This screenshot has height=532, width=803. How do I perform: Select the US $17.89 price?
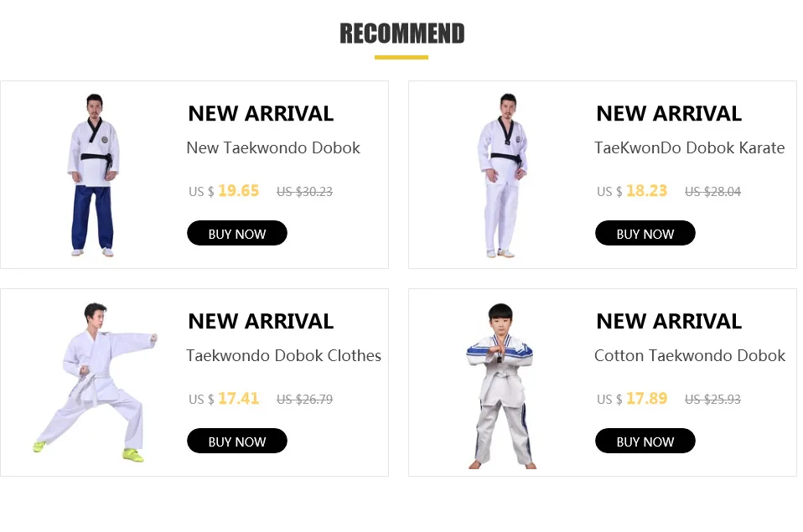(632, 398)
